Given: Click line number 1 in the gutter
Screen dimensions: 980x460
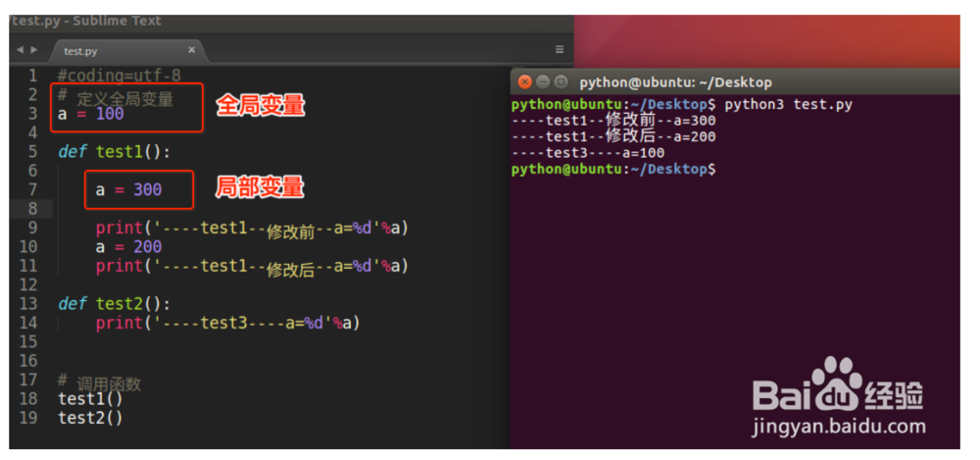Looking at the screenshot, I should coord(32,76).
